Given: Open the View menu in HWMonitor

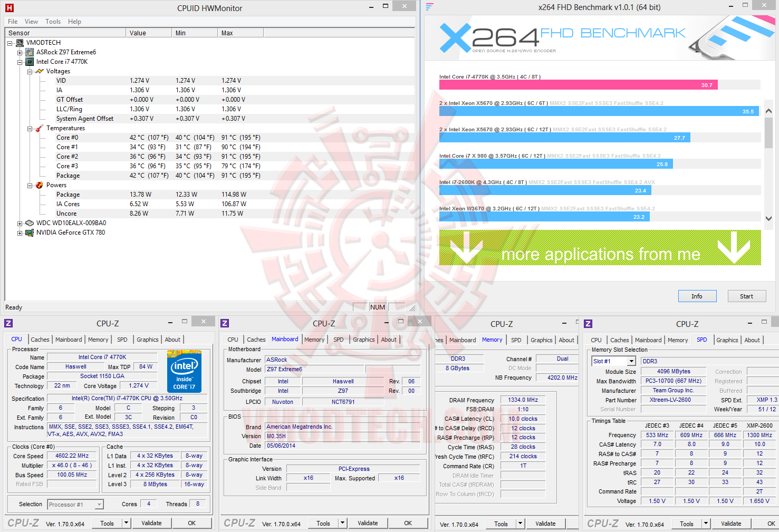Looking at the screenshot, I should (31, 22).
